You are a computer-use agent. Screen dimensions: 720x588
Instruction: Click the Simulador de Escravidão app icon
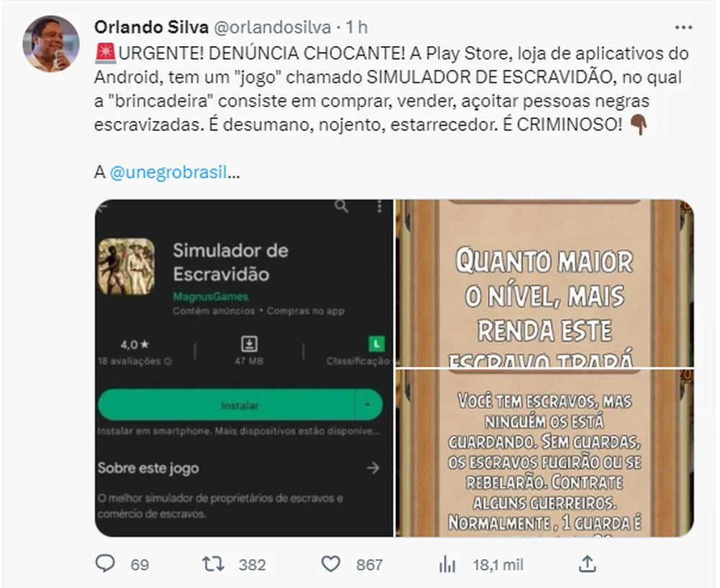coord(127,266)
